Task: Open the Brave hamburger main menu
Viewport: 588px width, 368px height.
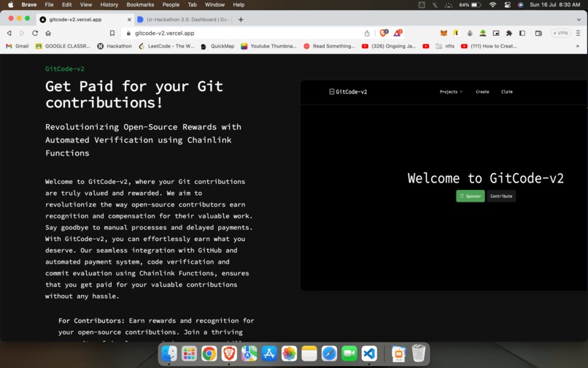Action: coord(578,33)
